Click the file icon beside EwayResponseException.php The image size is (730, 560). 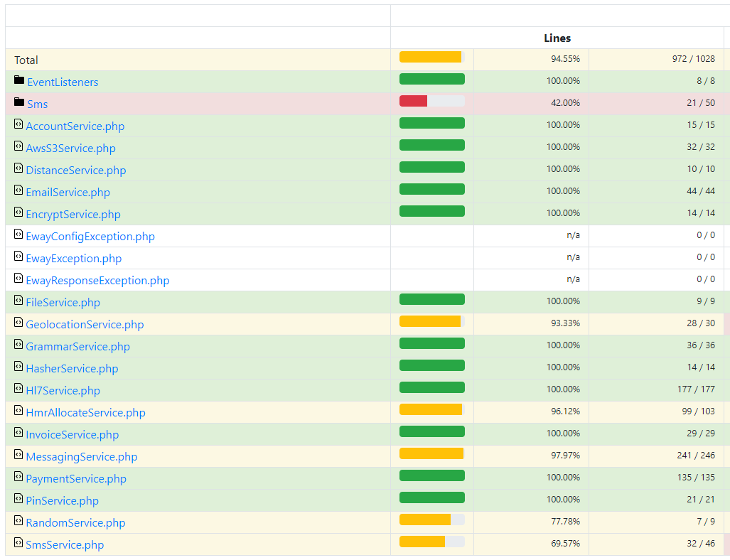point(18,278)
